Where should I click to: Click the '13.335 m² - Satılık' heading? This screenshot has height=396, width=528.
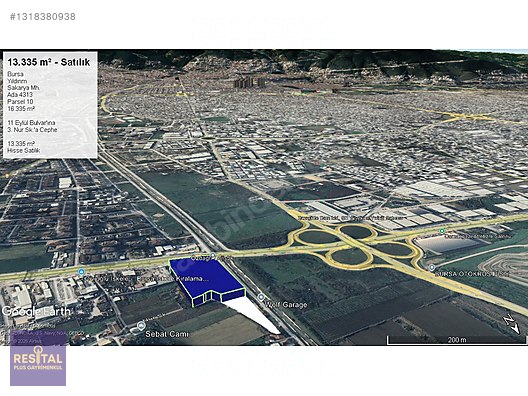click(49, 62)
